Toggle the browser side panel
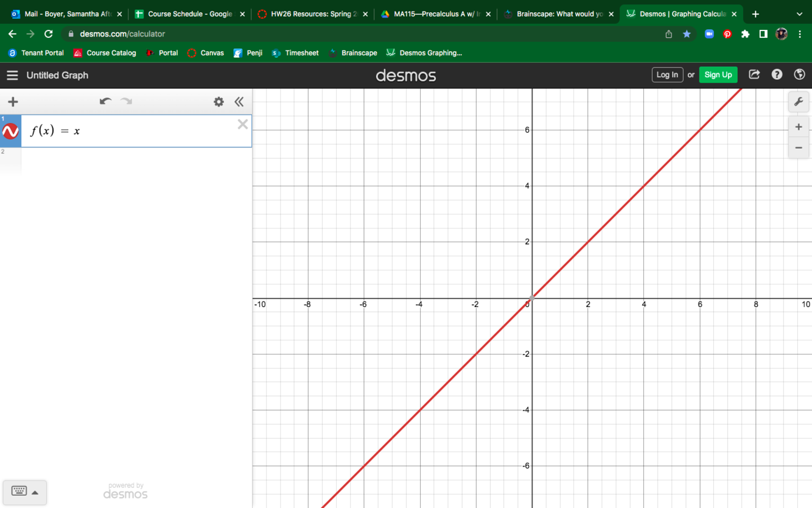 763,34
